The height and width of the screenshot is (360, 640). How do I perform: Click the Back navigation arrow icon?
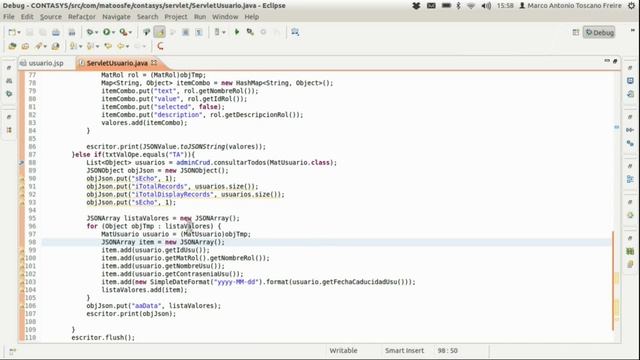click(x=120, y=46)
